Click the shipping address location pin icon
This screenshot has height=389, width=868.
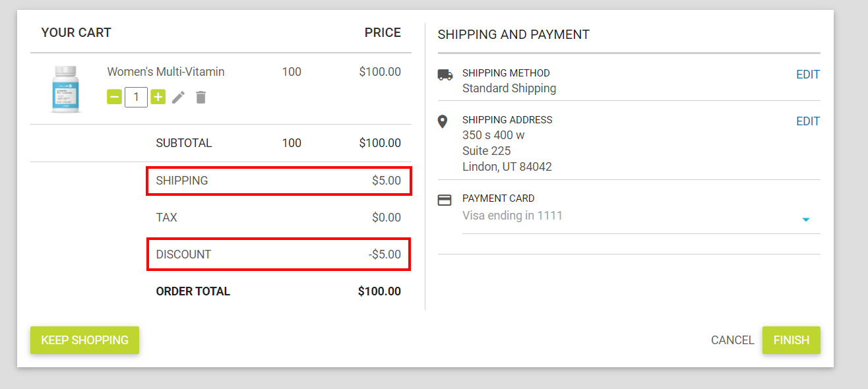point(443,121)
